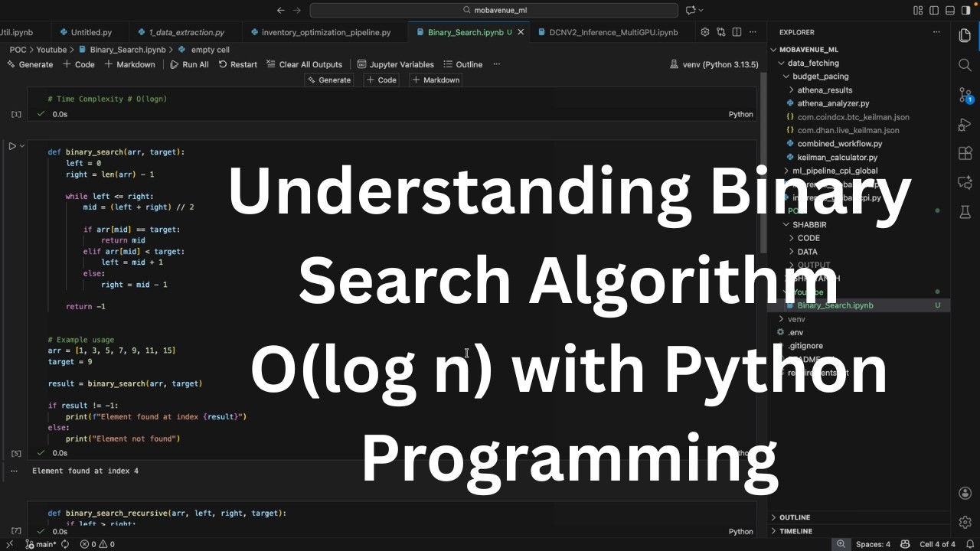Open the Accounts icon in activity bar
Viewport: 980px width, 551px height.
tap(965, 493)
